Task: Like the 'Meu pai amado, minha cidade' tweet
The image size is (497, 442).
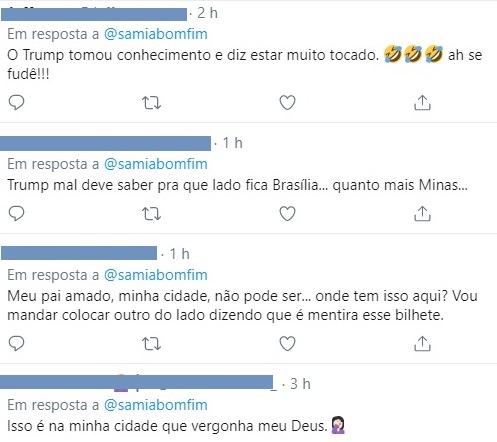Action: (287, 344)
